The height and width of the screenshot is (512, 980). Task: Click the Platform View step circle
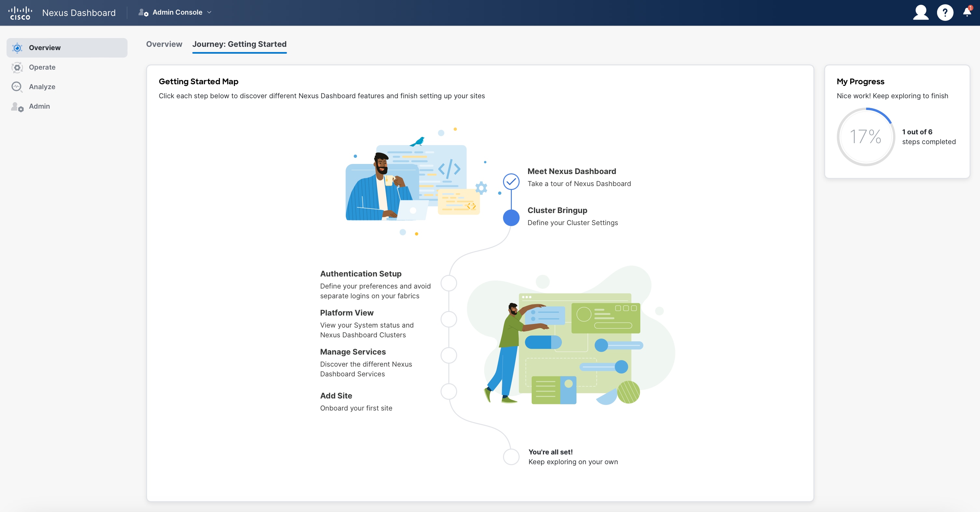pyautogui.click(x=449, y=319)
